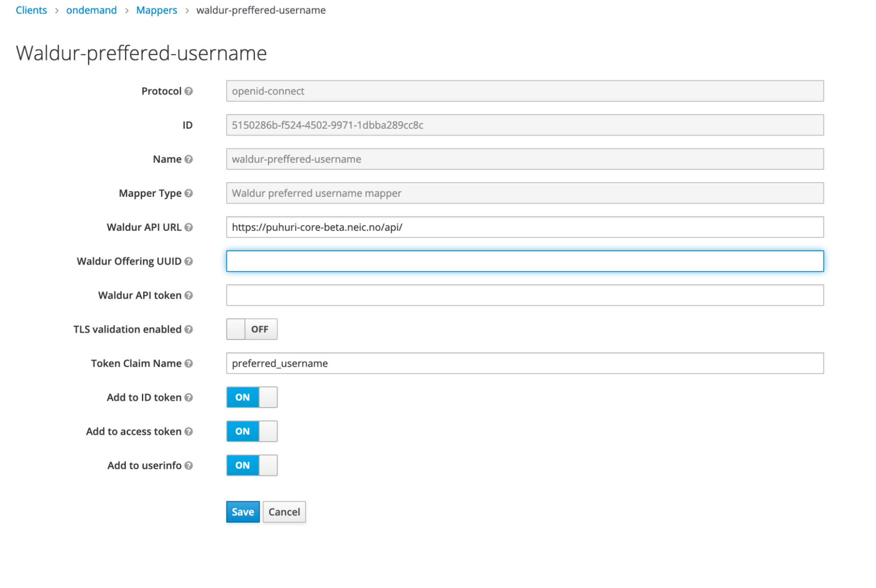Click the TLS validation enabled help icon
The width and height of the screenshot is (876, 588).
point(188,329)
